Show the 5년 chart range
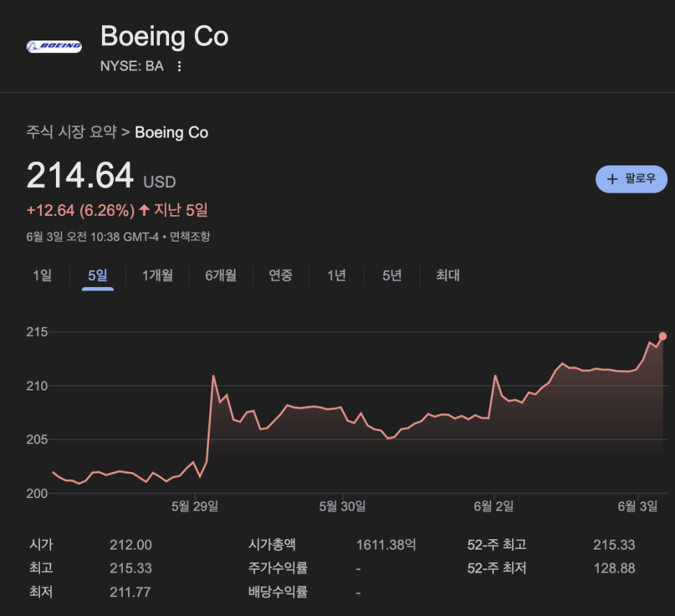 click(x=392, y=275)
